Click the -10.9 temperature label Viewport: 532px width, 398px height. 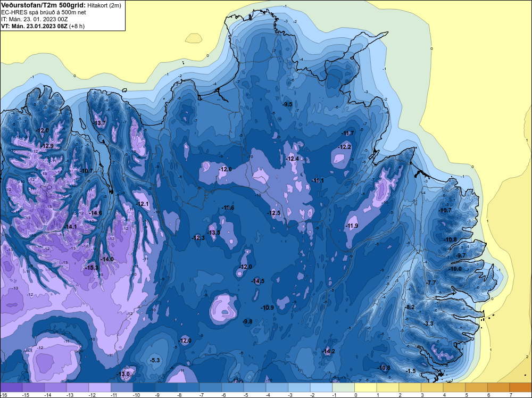pos(268,308)
